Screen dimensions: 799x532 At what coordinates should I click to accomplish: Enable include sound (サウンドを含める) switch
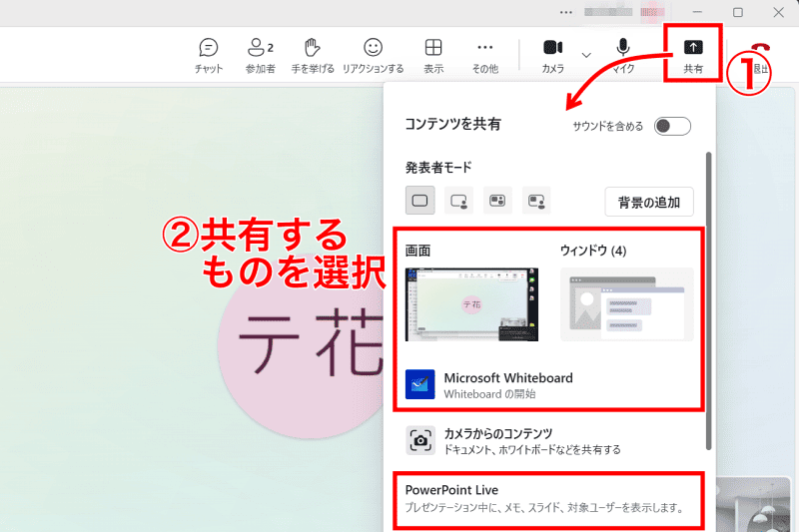[672, 126]
